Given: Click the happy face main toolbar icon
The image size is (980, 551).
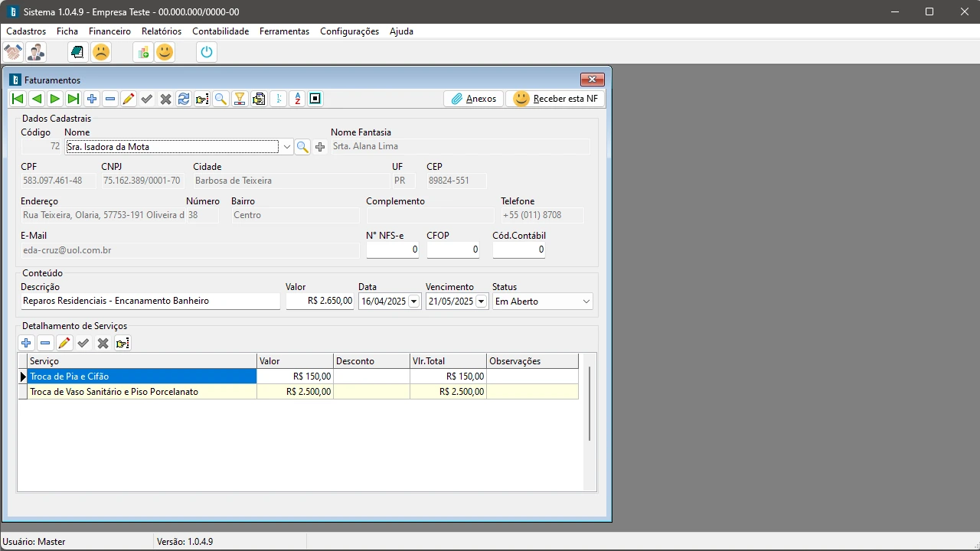Looking at the screenshot, I should click(x=165, y=52).
